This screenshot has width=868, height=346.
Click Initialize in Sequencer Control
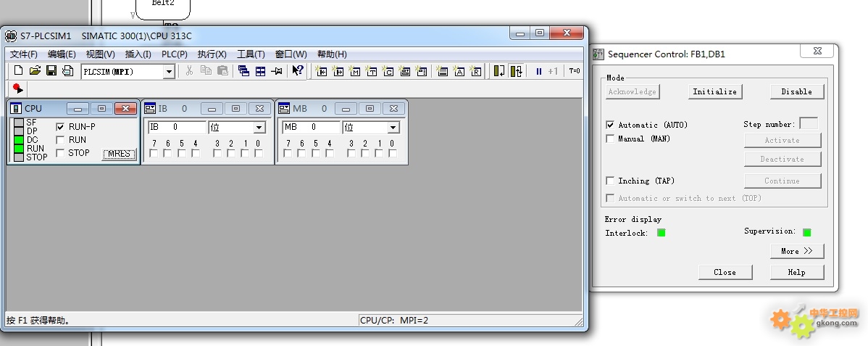click(x=714, y=91)
